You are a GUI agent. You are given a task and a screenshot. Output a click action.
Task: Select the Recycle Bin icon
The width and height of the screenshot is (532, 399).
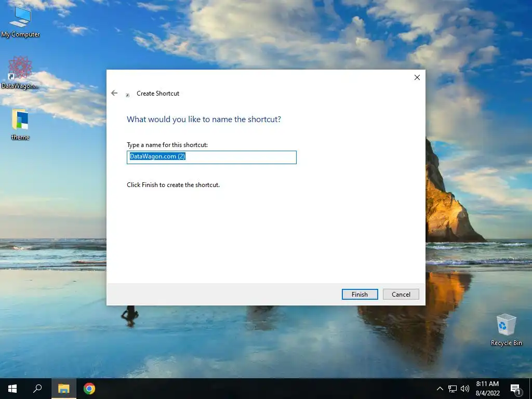(x=506, y=330)
